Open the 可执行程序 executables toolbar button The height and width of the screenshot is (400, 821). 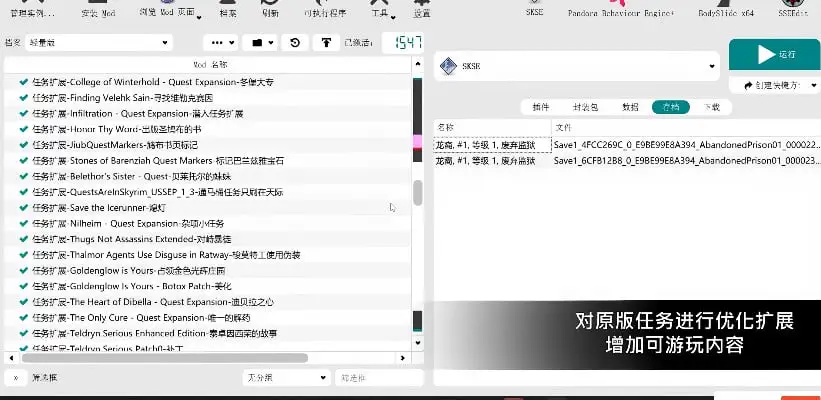tap(325, 10)
